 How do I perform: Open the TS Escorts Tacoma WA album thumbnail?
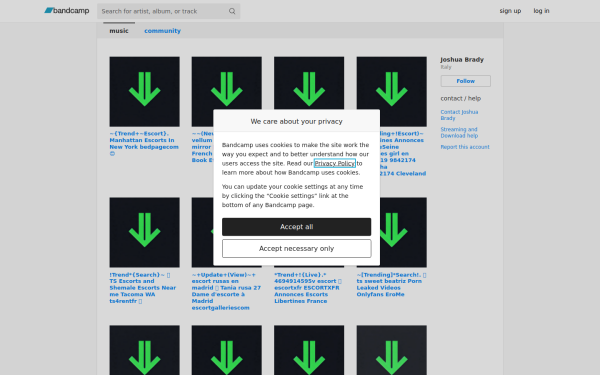point(144,232)
